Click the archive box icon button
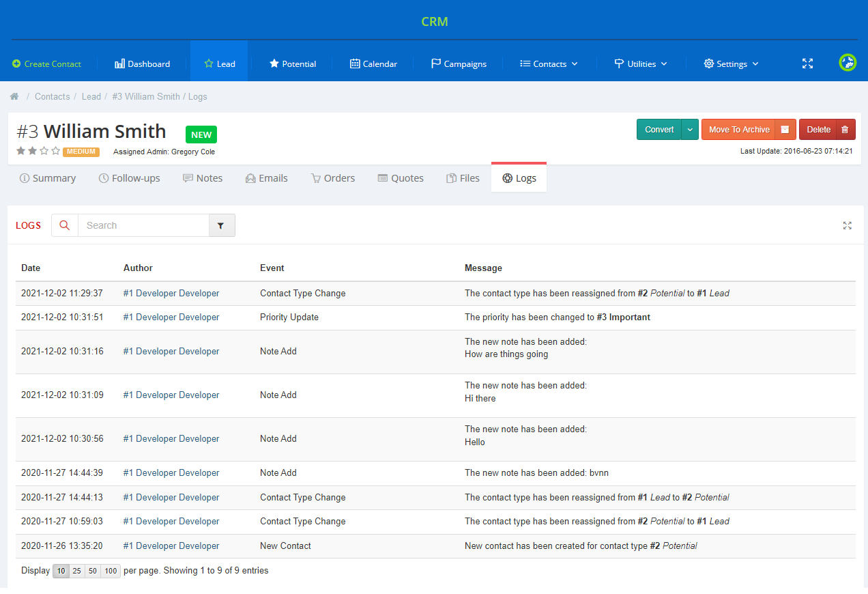Viewport: 868px width, 594px height. [785, 129]
